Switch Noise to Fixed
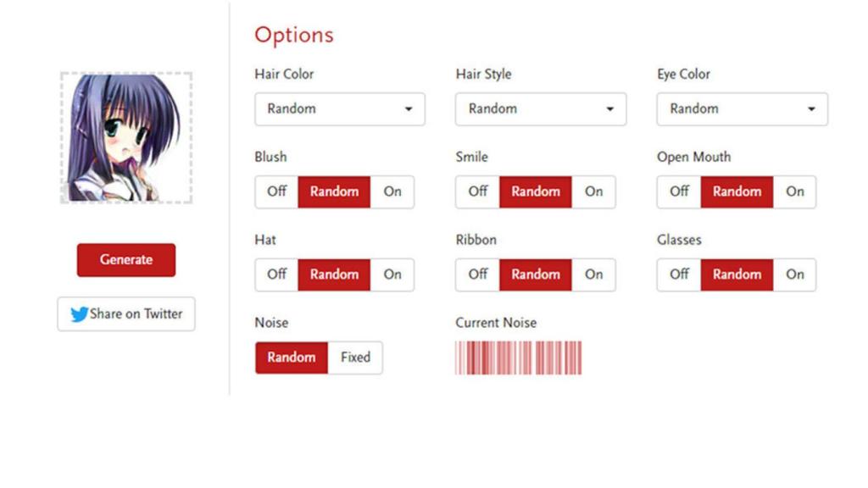The image size is (868, 488). (355, 358)
